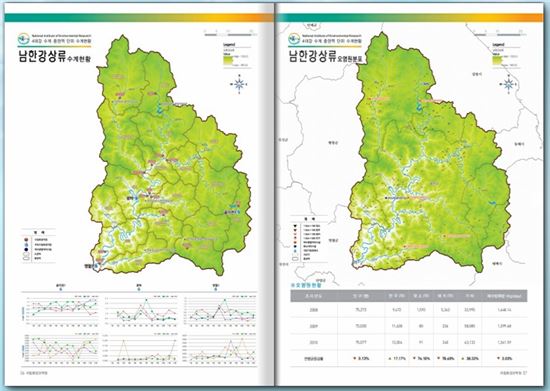Viewport: 550px width, 391px height.
Task: Open the bottom-right line chart on left page
Action: (x=220, y=349)
